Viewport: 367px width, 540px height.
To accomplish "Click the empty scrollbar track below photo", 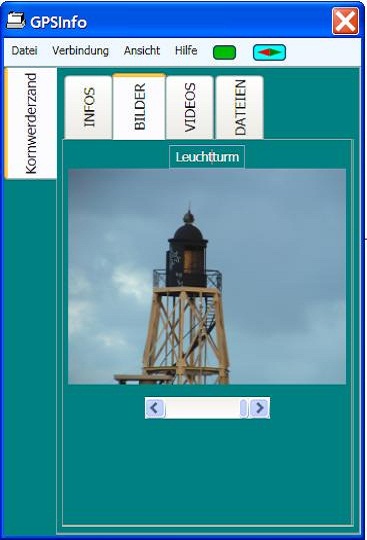I will [202, 408].
